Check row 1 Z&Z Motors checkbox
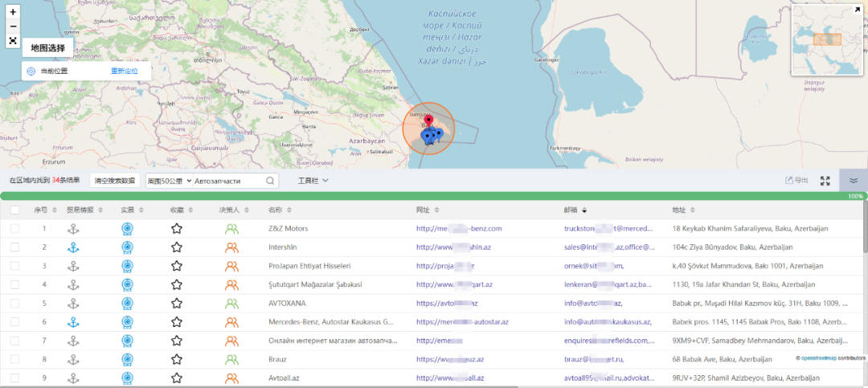Screen dimensions: 868x388 click(15, 229)
